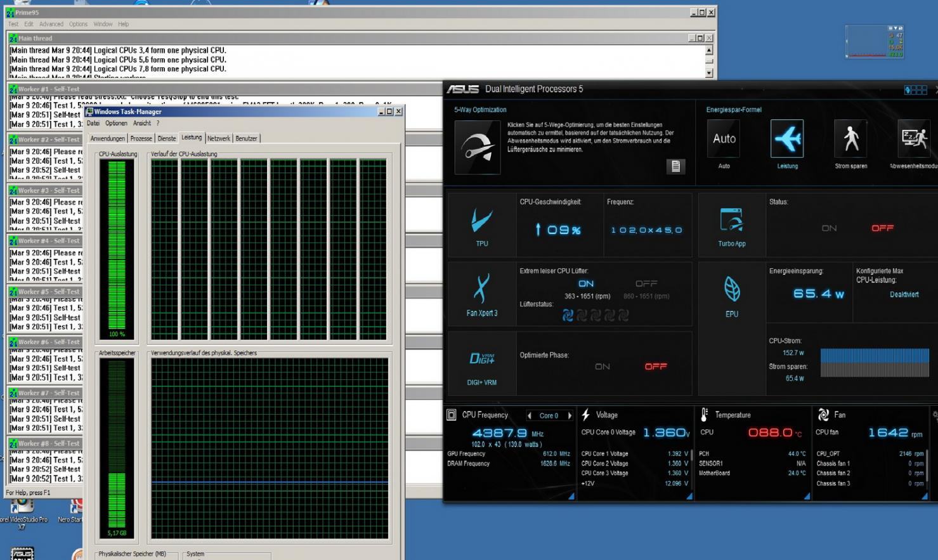Expand the Temperature panel corner arrow

click(x=807, y=496)
